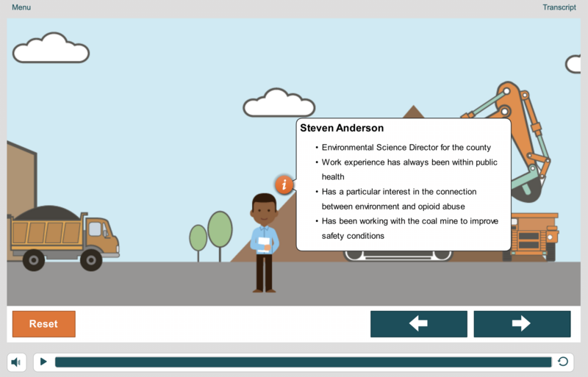Replay the slide with the circular arrow icon
The image size is (588, 377).
click(563, 362)
